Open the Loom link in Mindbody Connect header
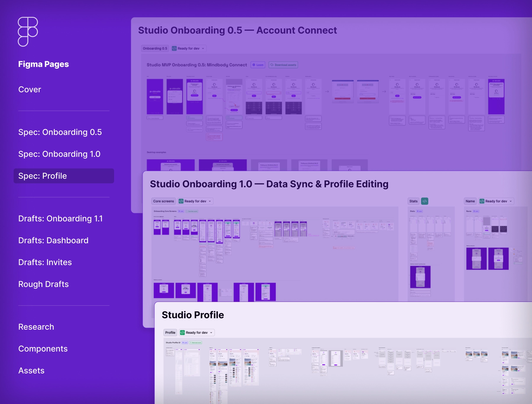The width and height of the screenshot is (532, 404). point(258,65)
